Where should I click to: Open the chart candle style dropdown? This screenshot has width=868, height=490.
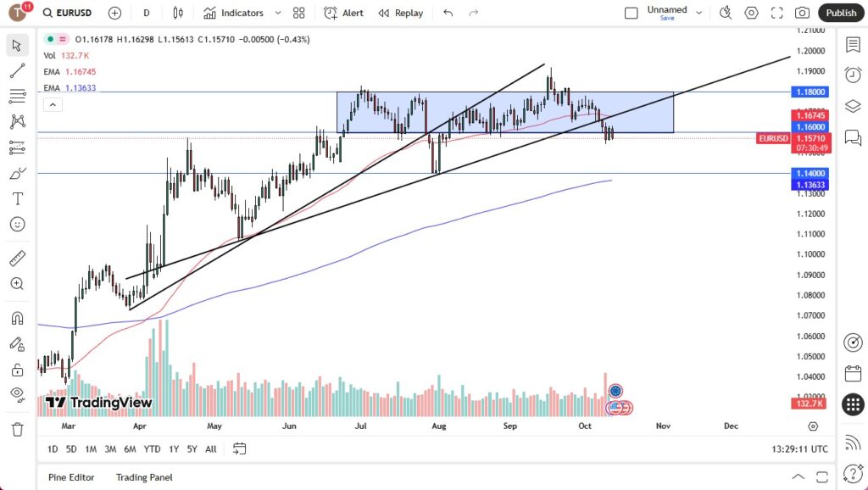pyautogui.click(x=177, y=13)
